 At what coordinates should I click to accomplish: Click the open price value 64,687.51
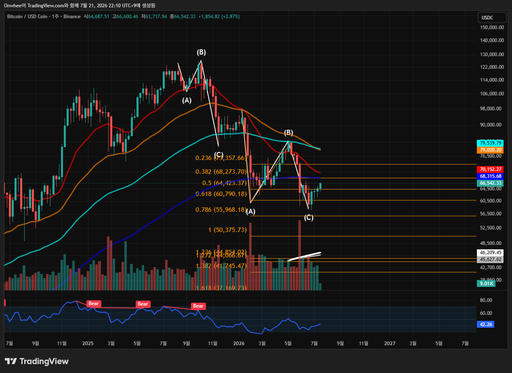coord(98,16)
